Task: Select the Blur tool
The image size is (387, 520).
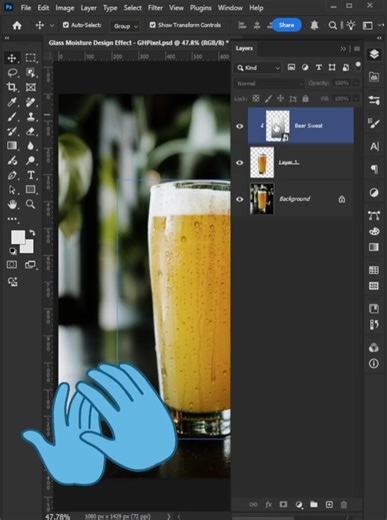Action: click(31, 146)
